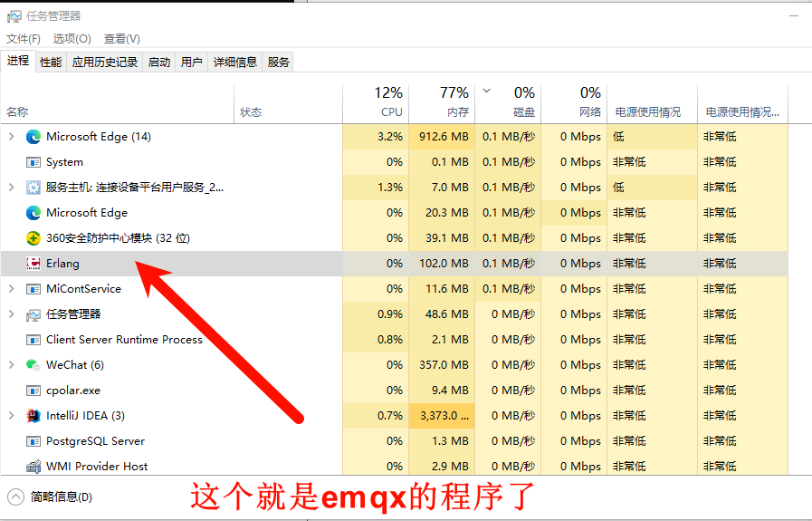812x521 pixels.
Task: Click the 任务管理器 process row icon
Action: pyautogui.click(x=33, y=314)
